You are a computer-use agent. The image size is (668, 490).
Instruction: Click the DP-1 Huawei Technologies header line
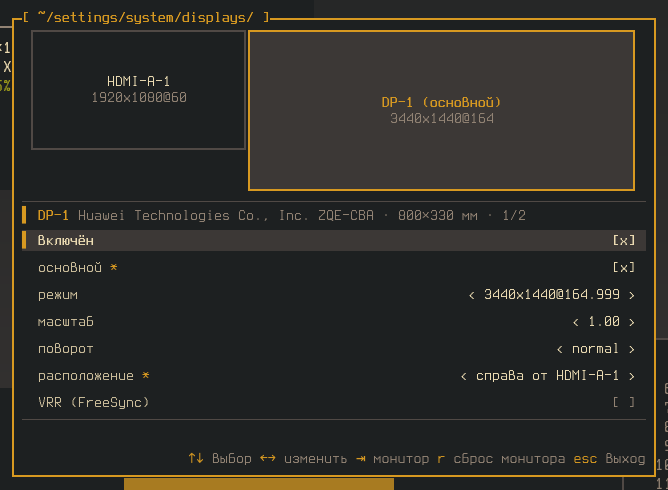click(x=281, y=215)
